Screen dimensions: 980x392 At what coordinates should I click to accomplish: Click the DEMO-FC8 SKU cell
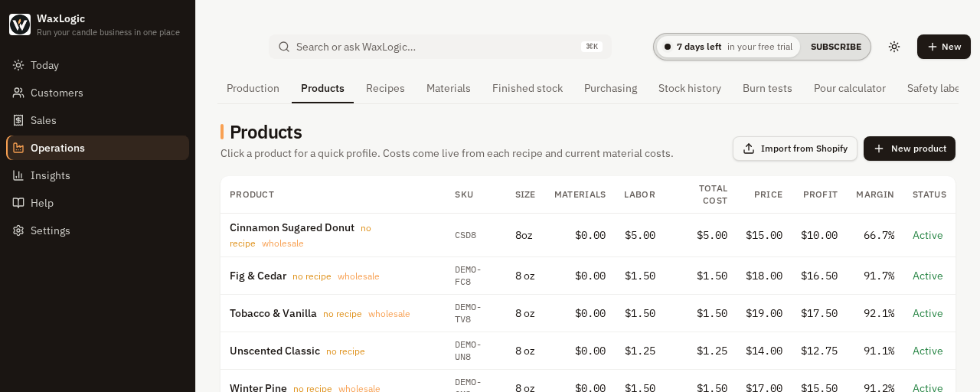[x=468, y=276]
